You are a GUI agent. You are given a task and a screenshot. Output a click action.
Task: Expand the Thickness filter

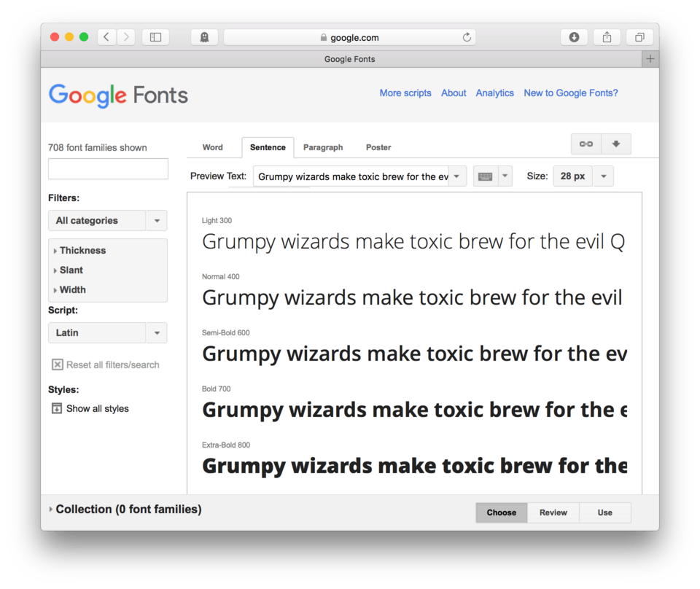(80, 250)
